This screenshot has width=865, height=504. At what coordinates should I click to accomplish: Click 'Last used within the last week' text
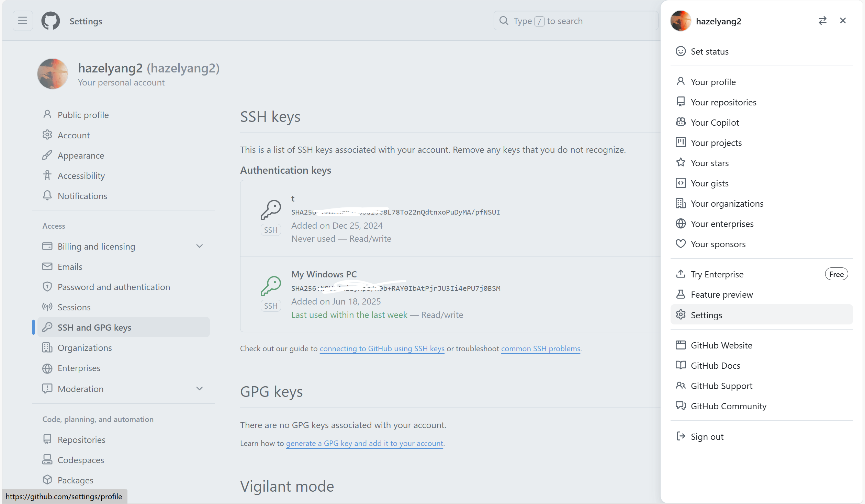349,315
